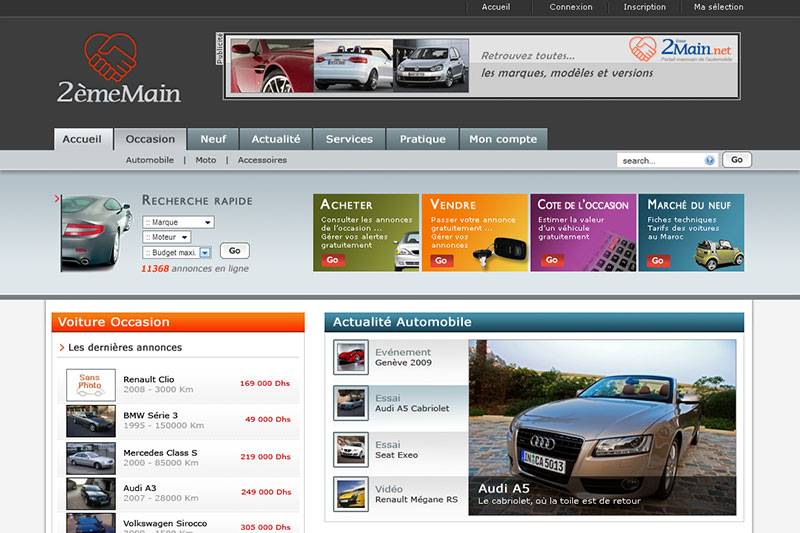This screenshot has height=533, width=800.
Task: Open the Neuf tab
Action: [x=213, y=139]
